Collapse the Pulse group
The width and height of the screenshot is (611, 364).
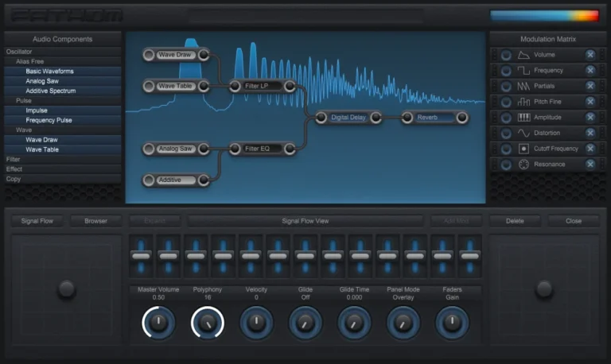tap(62, 100)
